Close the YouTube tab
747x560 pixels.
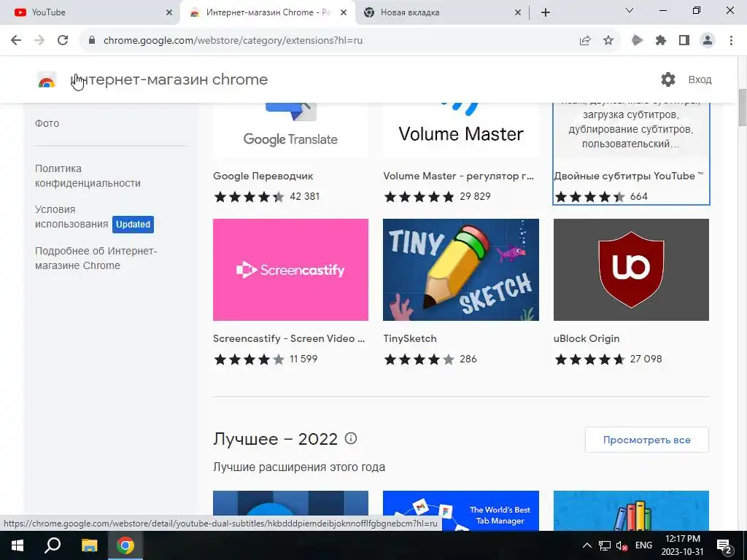pos(169,12)
